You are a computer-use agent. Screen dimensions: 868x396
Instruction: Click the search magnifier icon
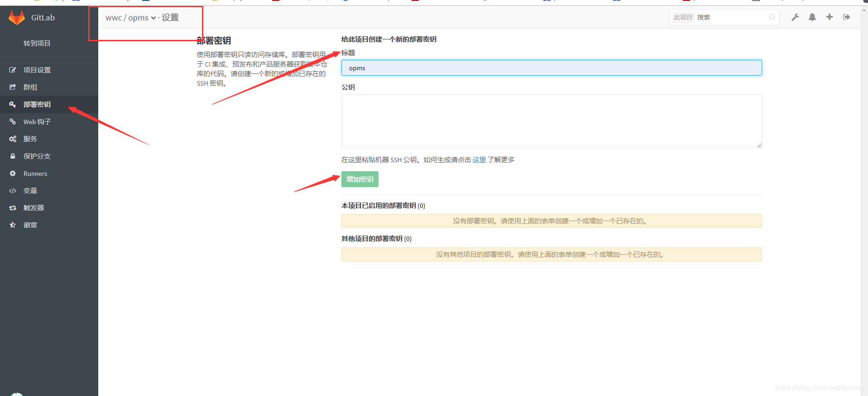772,17
